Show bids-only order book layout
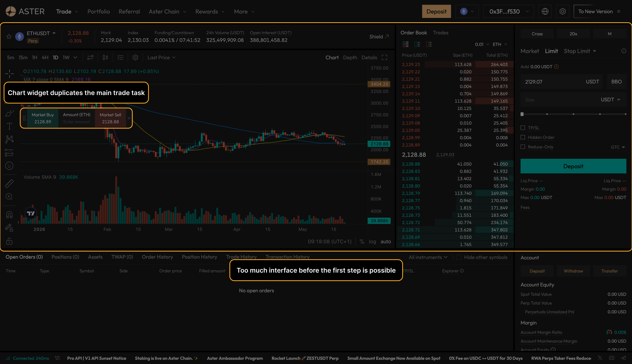 click(417, 44)
